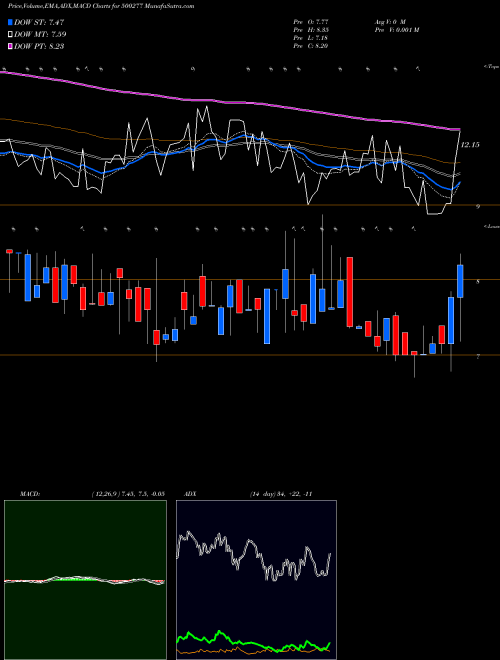
Task: Click the magenta DOW PT color swatch
Action: [10, 46]
